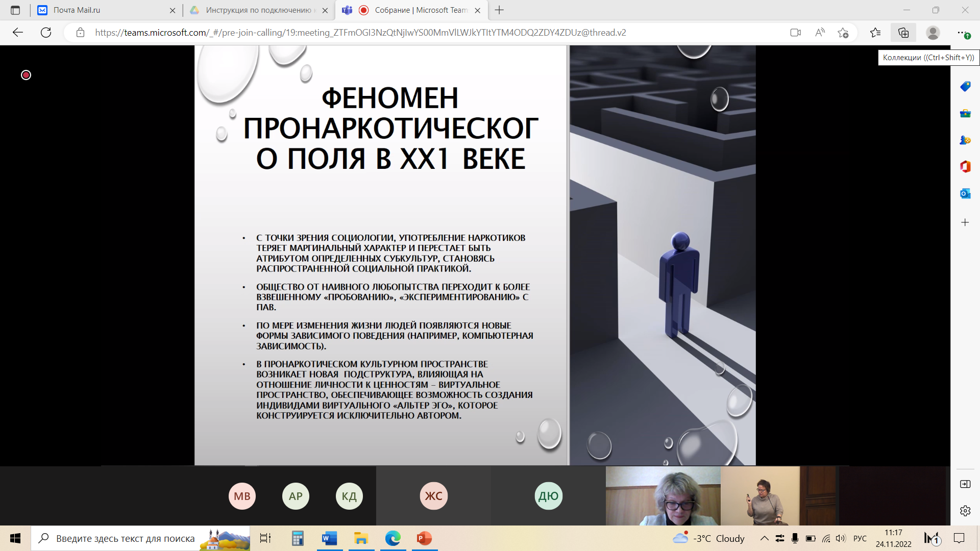Open the Collections button

(x=903, y=33)
